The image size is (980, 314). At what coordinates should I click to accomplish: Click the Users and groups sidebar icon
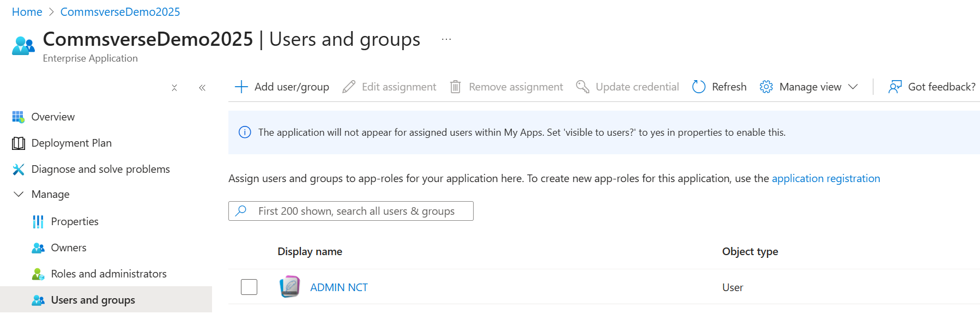coord(38,300)
